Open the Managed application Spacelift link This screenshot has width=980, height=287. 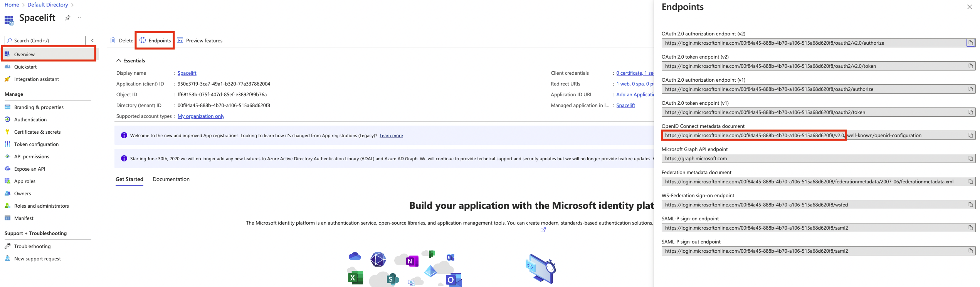coord(625,105)
